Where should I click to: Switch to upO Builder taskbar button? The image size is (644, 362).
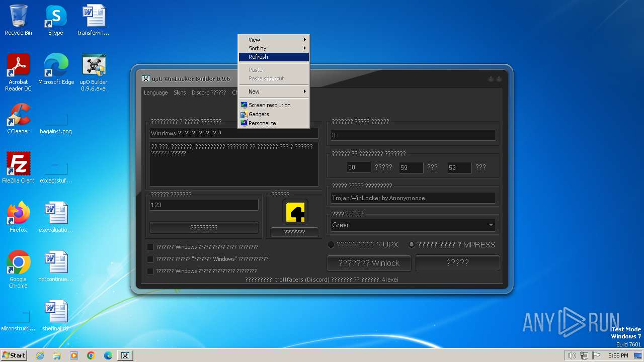[x=125, y=355]
